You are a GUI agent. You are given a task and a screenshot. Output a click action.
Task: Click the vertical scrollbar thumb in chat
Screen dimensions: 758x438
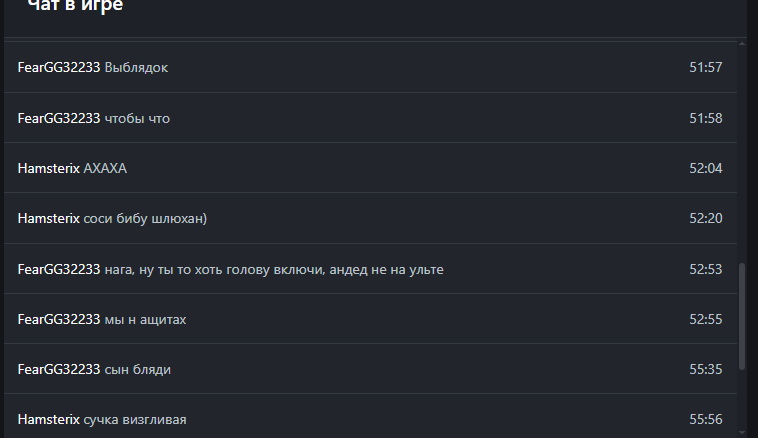tap(742, 316)
